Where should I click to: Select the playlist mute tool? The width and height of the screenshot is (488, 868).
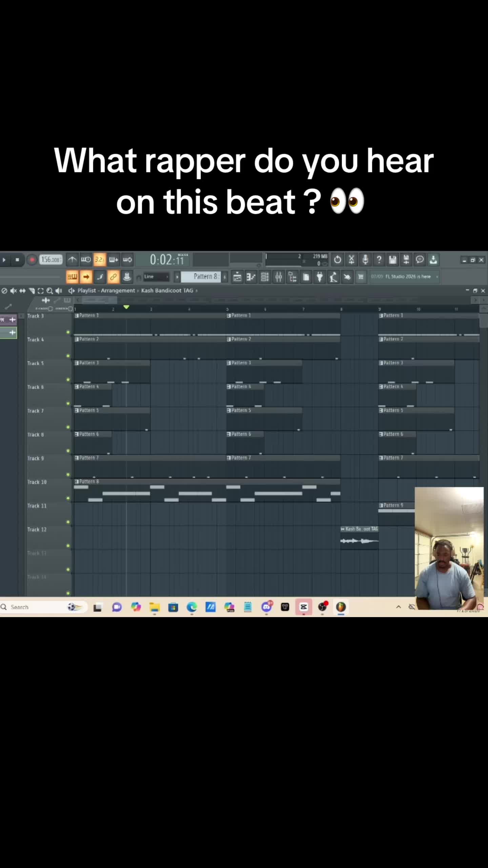[14, 291]
